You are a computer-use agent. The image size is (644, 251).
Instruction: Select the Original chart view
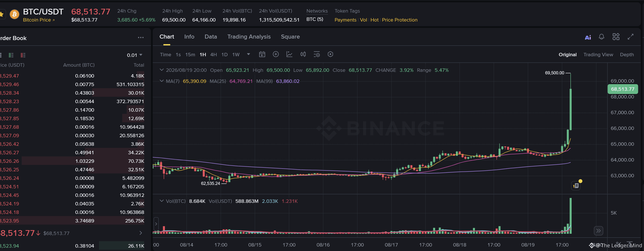pyautogui.click(x=567, y=55)
